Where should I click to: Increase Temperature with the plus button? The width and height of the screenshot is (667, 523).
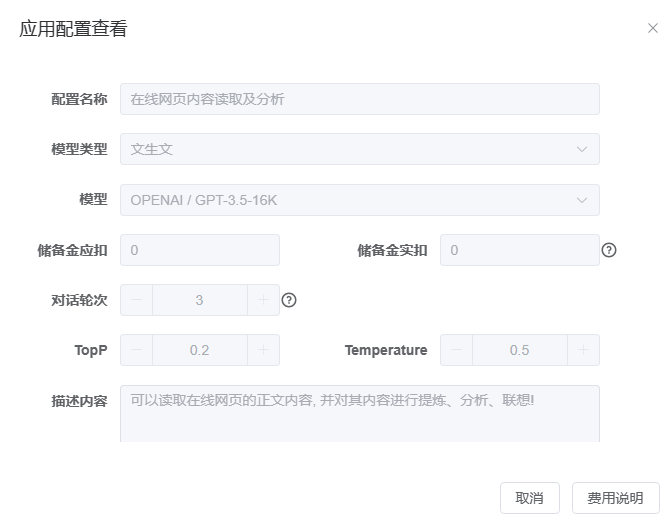[x=584, y=350]
